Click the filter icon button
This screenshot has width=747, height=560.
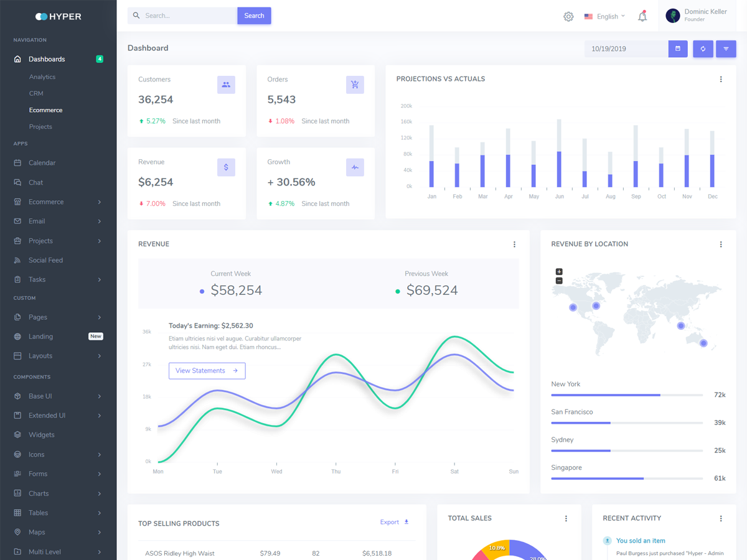tap(726, 49)
